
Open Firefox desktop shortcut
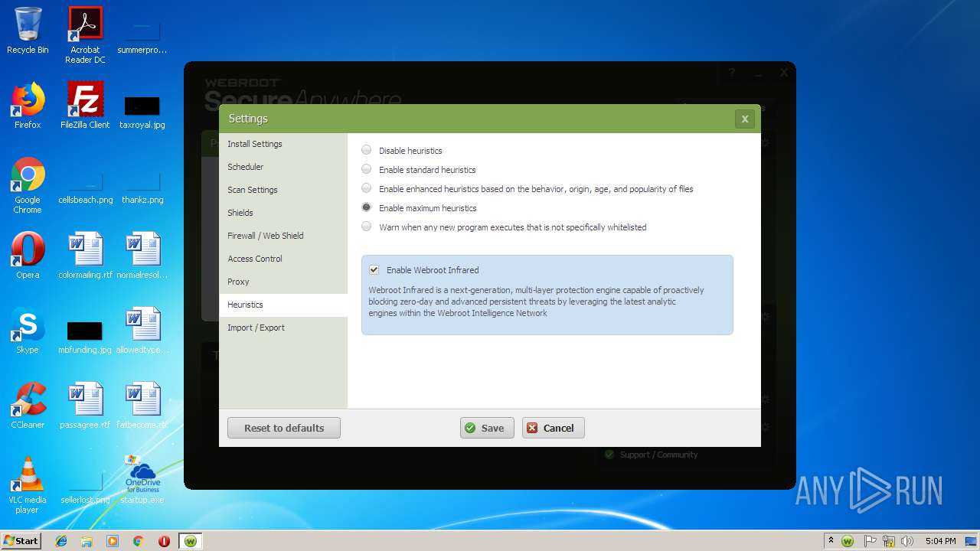[x=28, y=106]
